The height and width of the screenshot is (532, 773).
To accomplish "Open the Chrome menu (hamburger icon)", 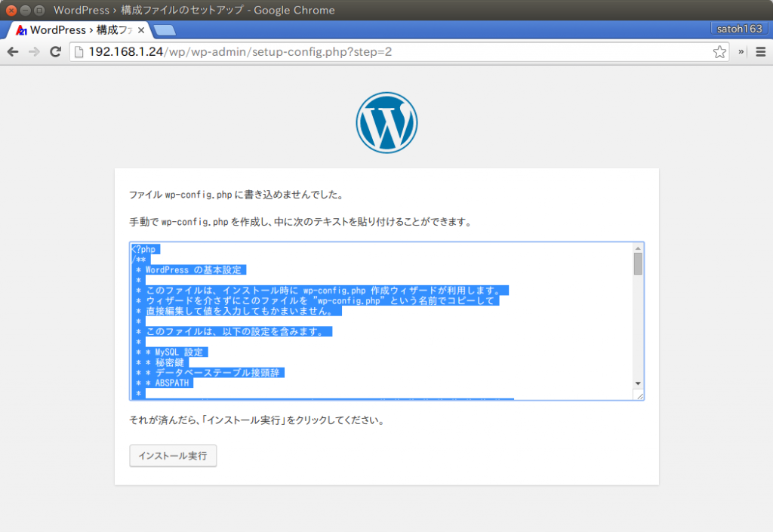I will click(x=761, y=52).
